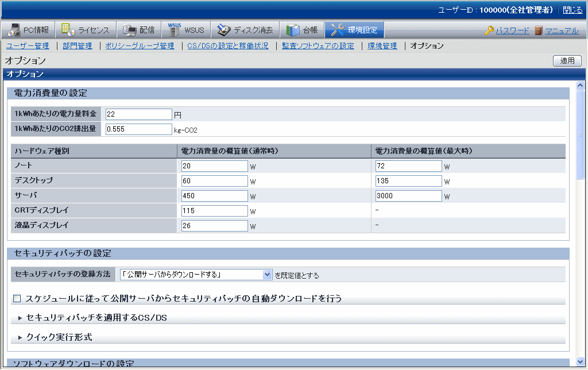Open the セキュリティパッチの登録方法 dropdown
Viewport: 588px width, 370px height.
pyautogui.click(x=267, y=275)
